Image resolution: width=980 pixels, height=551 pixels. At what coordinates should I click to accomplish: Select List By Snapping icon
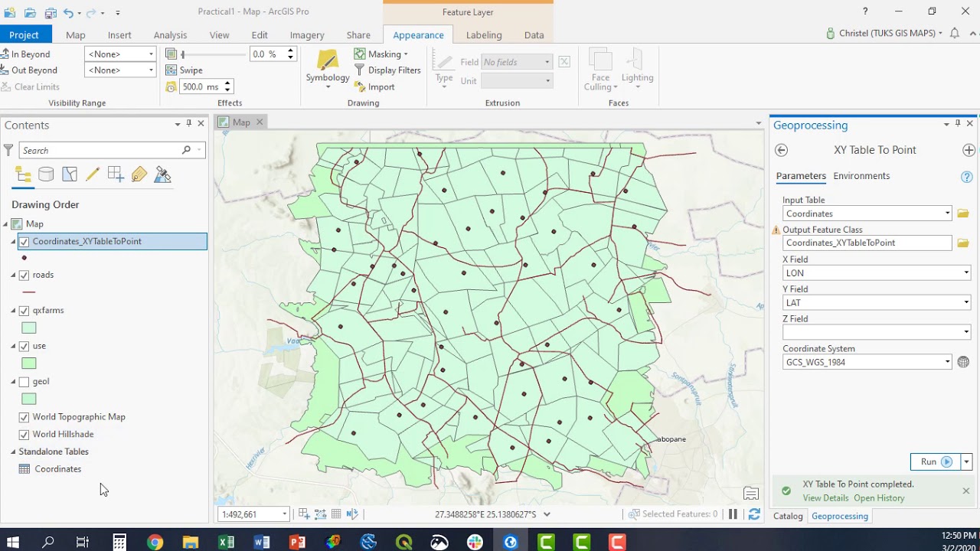[116, 174]
